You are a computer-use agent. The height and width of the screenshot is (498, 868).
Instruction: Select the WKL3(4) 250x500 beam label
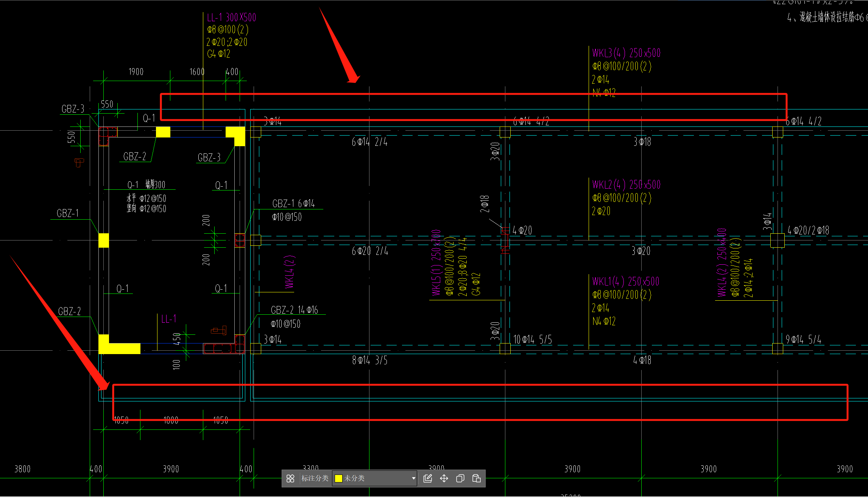point(626,53)
